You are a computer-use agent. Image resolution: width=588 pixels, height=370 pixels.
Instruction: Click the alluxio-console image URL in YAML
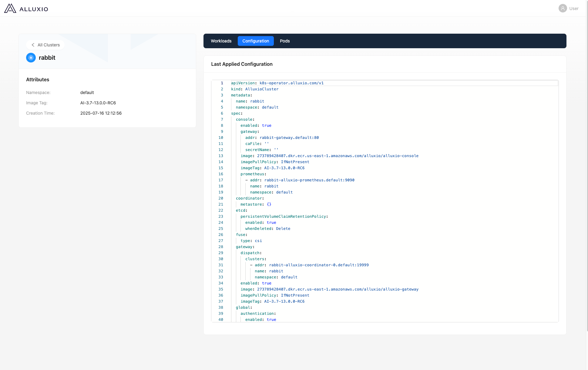coord(338,156)
